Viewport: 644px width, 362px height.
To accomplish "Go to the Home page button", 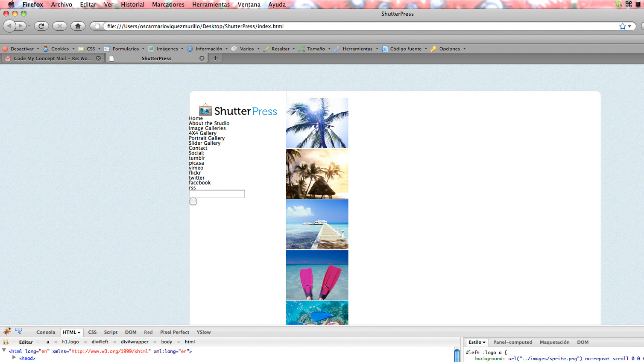I will (x=78, y=26).
